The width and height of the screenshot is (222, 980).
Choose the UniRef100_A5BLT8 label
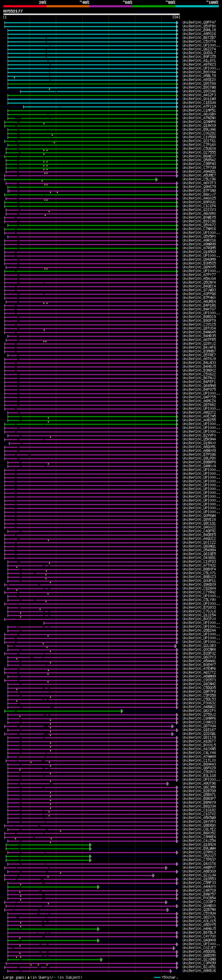click(199, 76)
